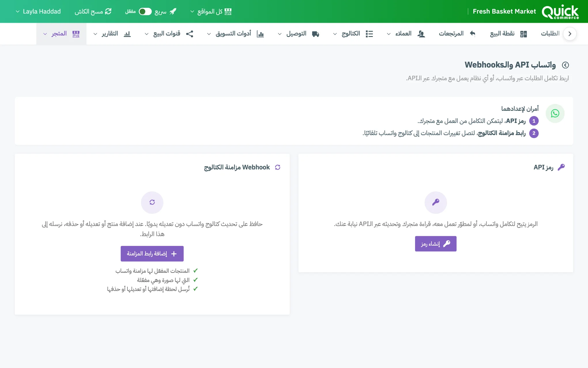
Task: Expand the الكتالوج menu chevron
Action: [x=335, y=34]
